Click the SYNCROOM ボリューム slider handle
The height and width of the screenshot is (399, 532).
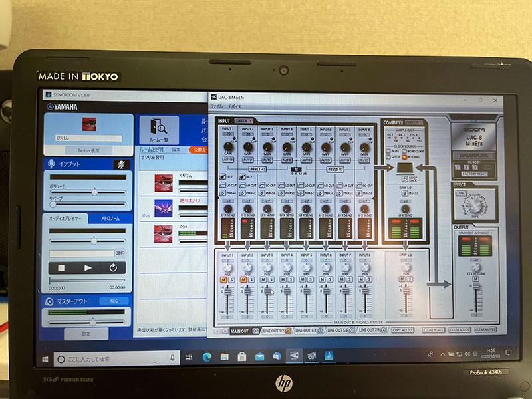point(94,192)
